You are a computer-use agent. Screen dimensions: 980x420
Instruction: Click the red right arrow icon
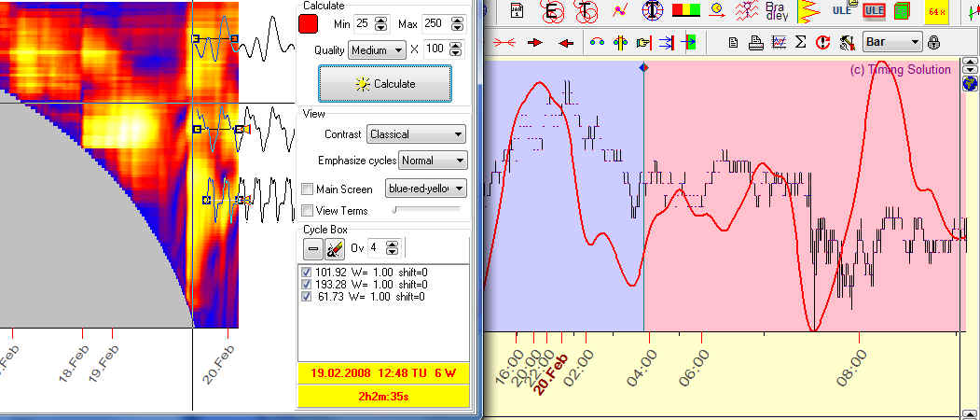pos(536,42)
